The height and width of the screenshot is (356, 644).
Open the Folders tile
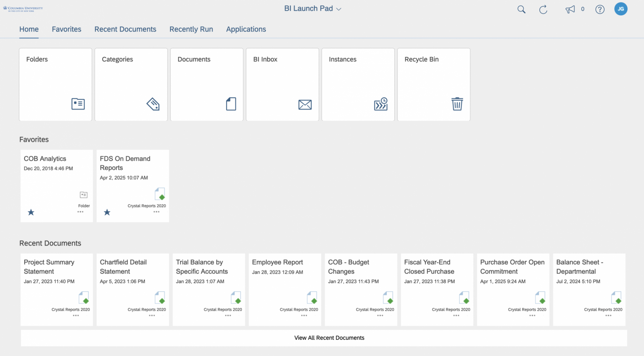click(x=55, y=84)
